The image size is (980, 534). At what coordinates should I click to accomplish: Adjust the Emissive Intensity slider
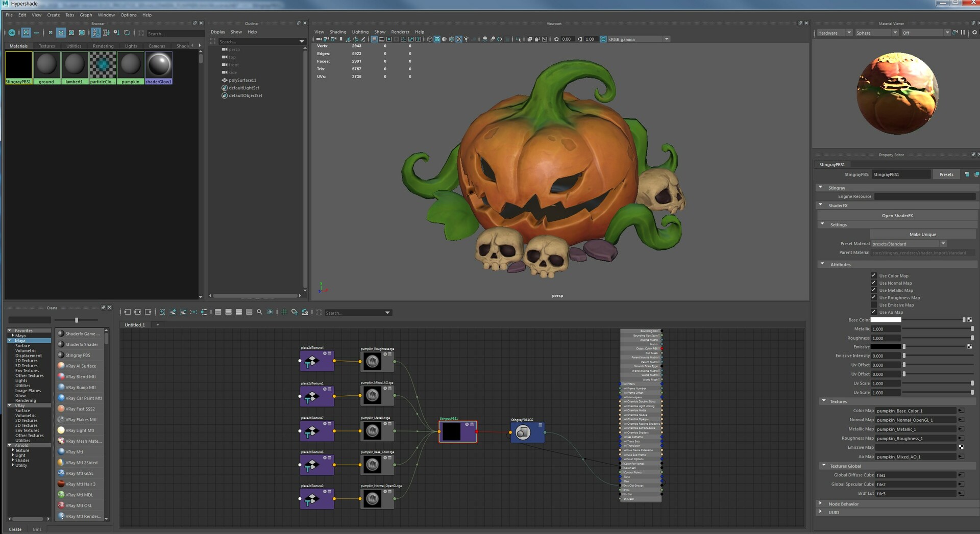pyautogui.click(x=939, y=355)
